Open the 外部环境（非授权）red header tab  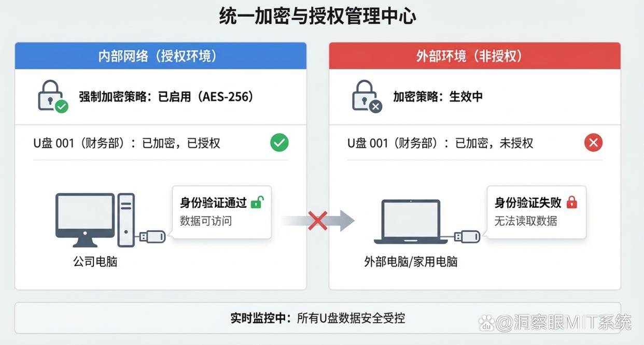pyautogui.click(x=475, y=56)
